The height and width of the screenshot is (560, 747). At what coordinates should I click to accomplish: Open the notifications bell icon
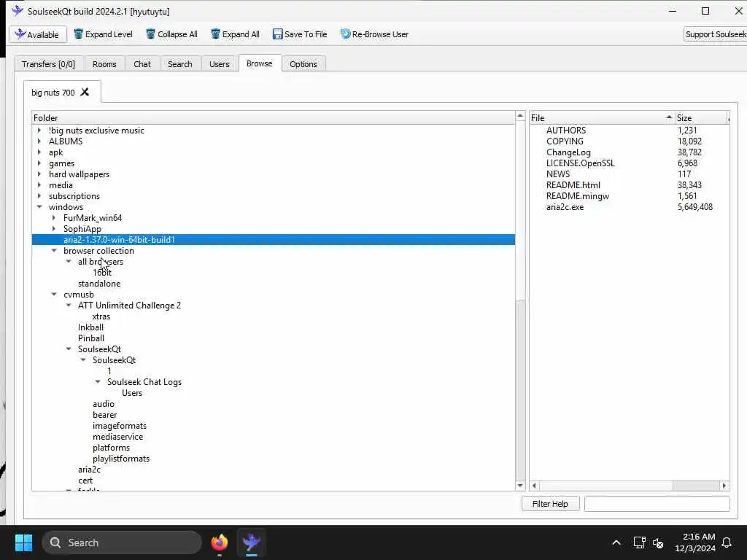727,542
